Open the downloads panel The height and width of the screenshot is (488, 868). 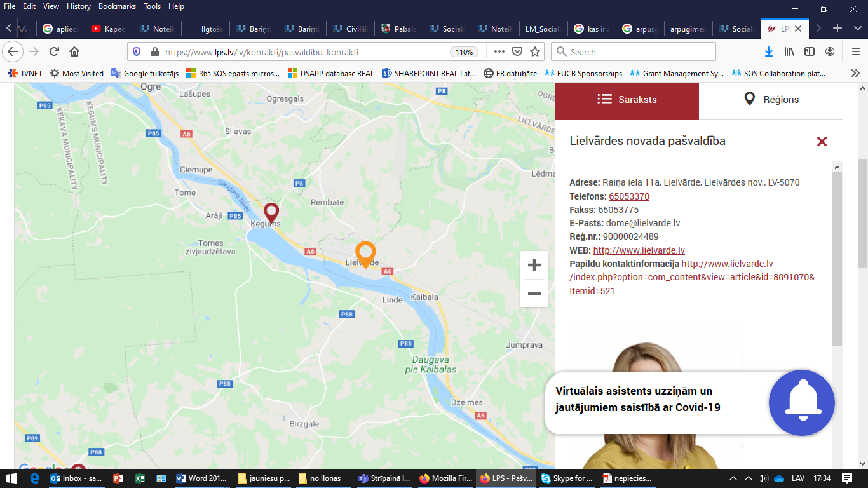click(769, 51)
